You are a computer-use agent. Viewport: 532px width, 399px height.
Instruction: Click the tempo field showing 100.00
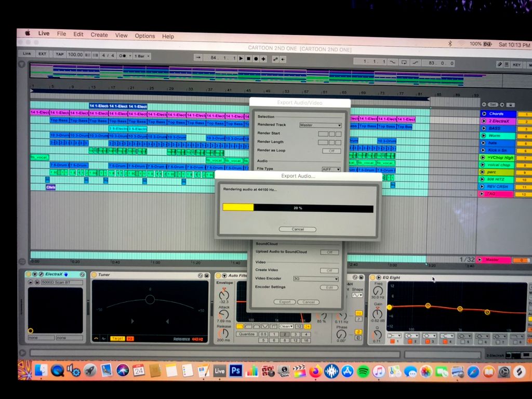[75, 55]
